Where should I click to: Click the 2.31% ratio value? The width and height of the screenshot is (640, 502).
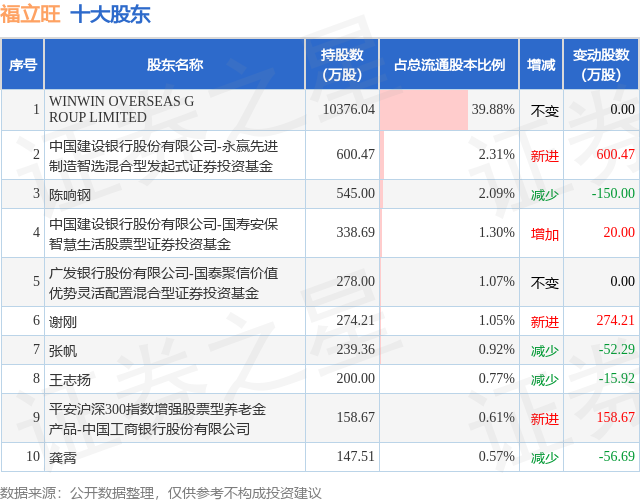496,154
